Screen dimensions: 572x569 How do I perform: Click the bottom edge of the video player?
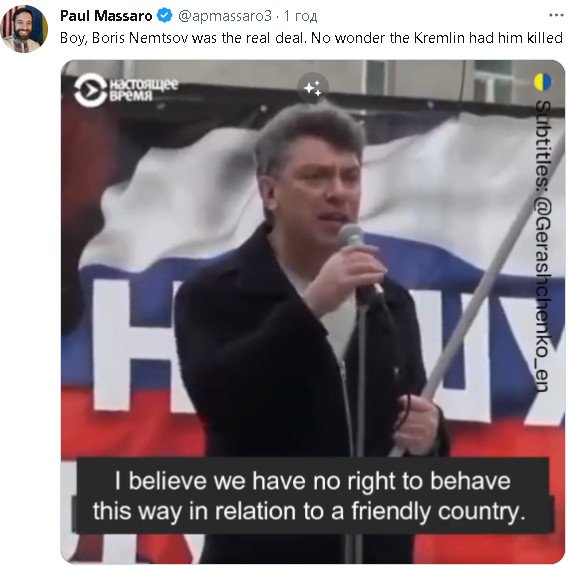(313, 561)
